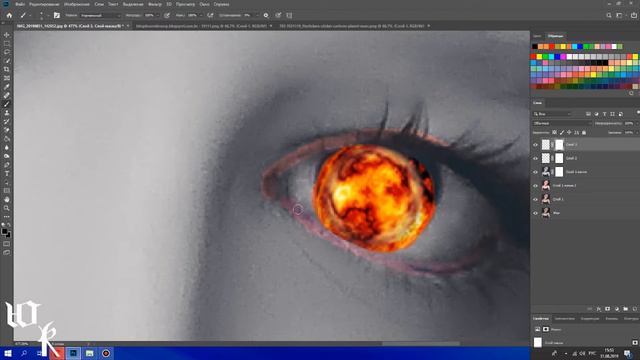The image size is (640, 360).
Task: Add a layer style with fx icon
Action: [598, 309]
